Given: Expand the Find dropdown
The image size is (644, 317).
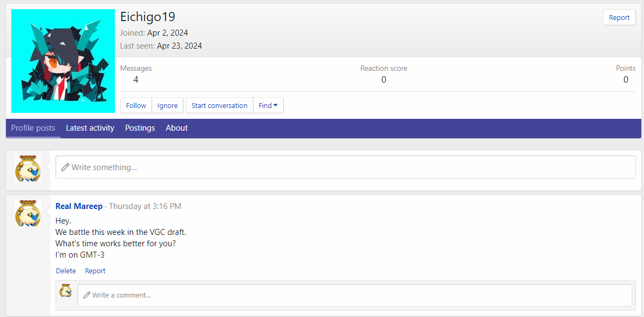Looking at the screenshot, I should tap(268, 106).
